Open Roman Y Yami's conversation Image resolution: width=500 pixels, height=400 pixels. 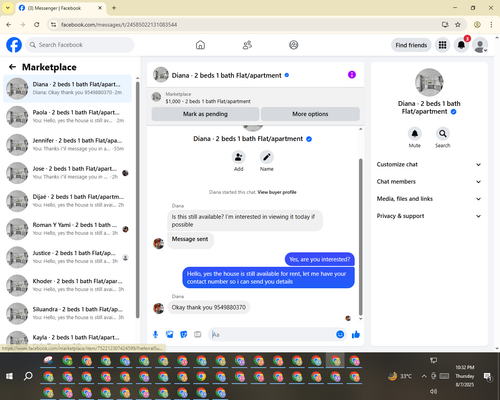pyautogui.click(x=67, y=229)
